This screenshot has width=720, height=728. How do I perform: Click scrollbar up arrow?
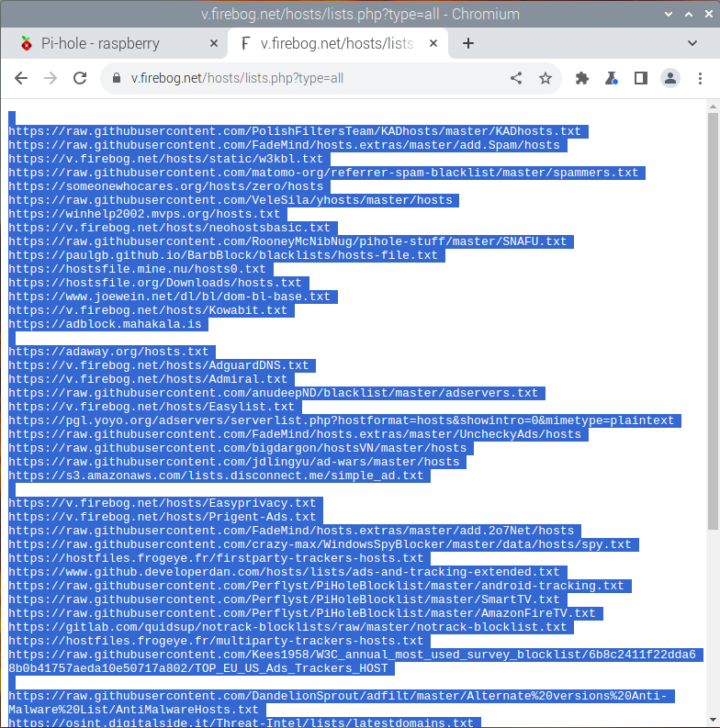[713, 106]
